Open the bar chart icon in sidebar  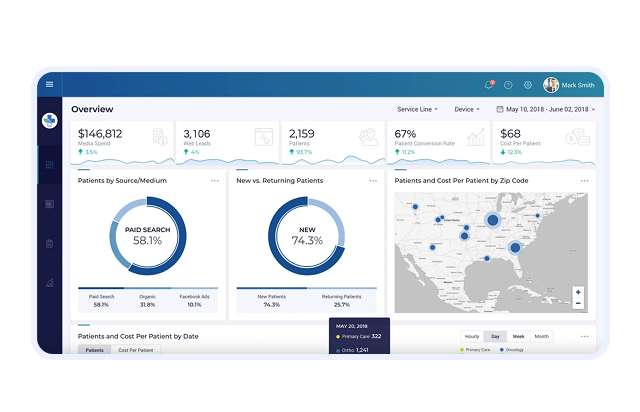50,283
